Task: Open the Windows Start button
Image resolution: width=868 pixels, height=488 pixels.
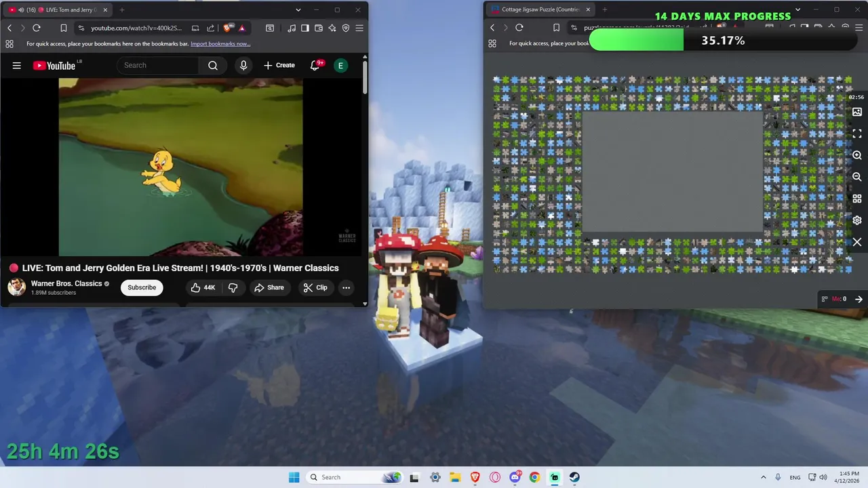Action: [x=294, y=477]
